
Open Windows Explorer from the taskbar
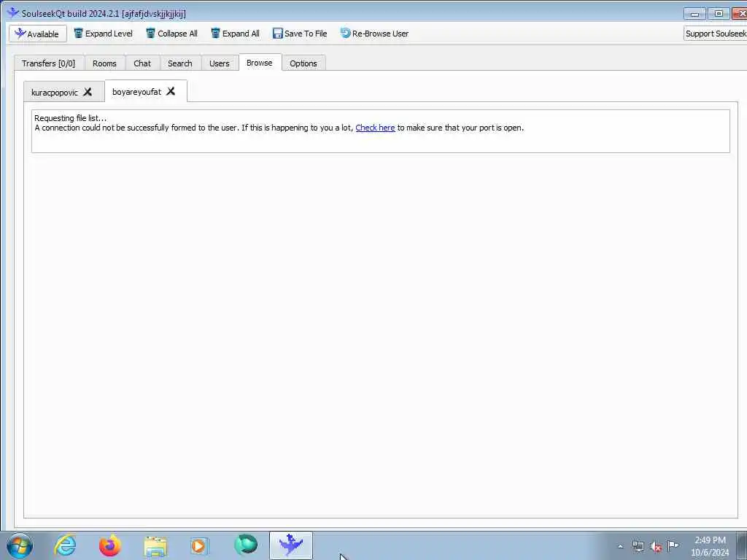[155, 546]
